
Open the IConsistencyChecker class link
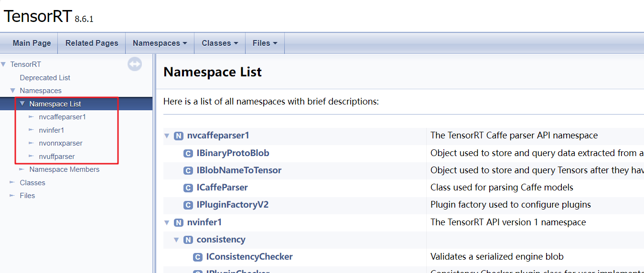249,257
